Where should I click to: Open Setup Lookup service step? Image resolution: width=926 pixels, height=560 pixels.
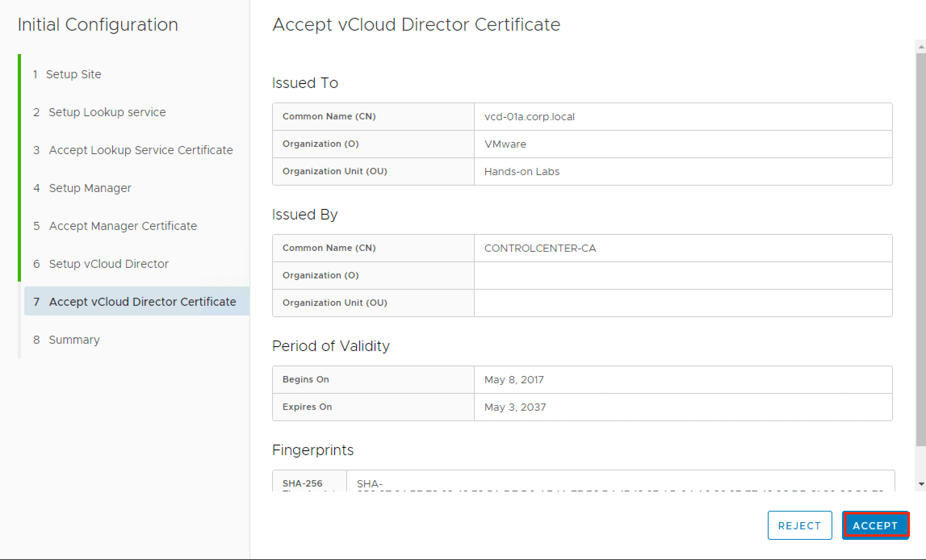(107, 112)
